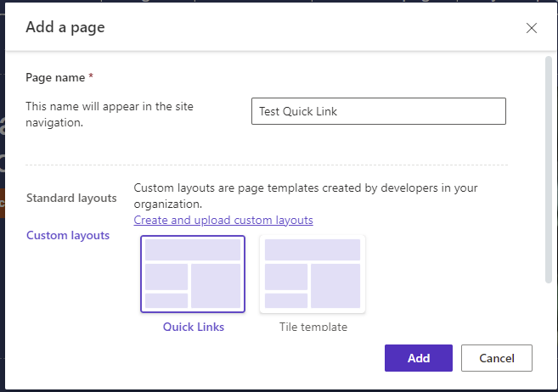Click the Add button
This screenshot has height=392, width=558.
click(419, 358)
